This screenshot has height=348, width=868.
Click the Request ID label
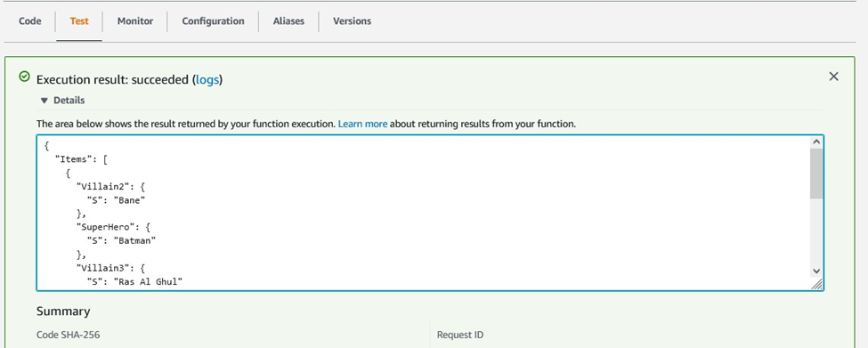(460, 335)
